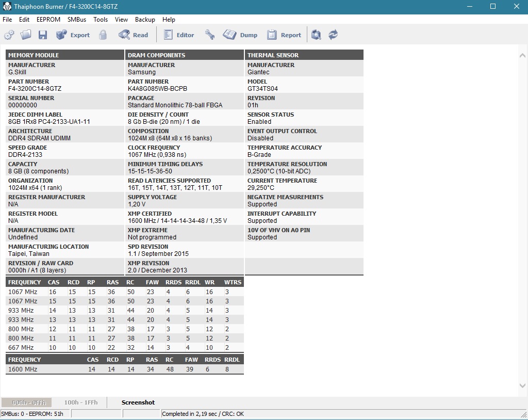Select the Screenshot tab
Viewport: 528px width, 420px height.
click(x=138, y=402)
